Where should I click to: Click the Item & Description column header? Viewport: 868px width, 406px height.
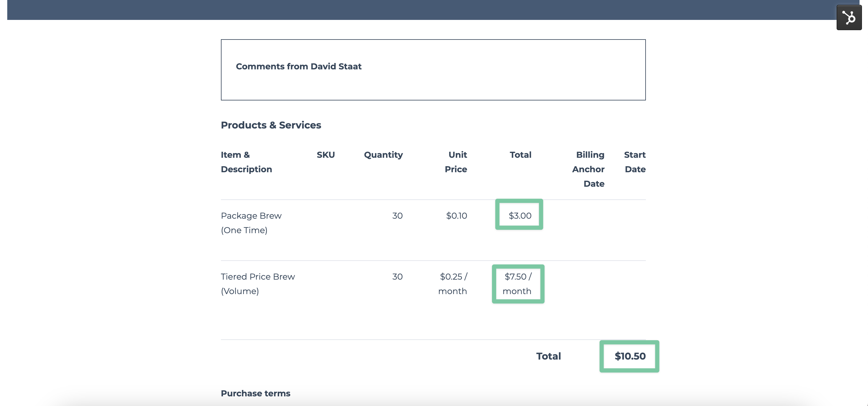(246, 162)
